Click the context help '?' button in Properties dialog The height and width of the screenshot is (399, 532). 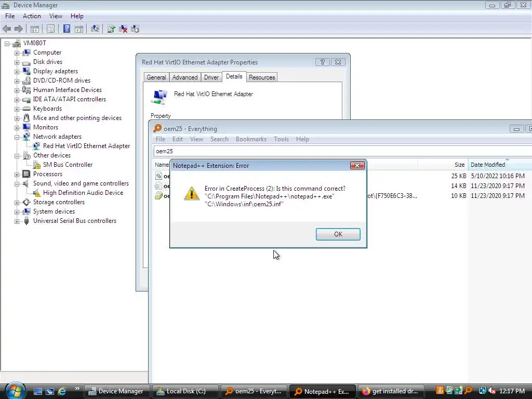[x=322, y=62]
